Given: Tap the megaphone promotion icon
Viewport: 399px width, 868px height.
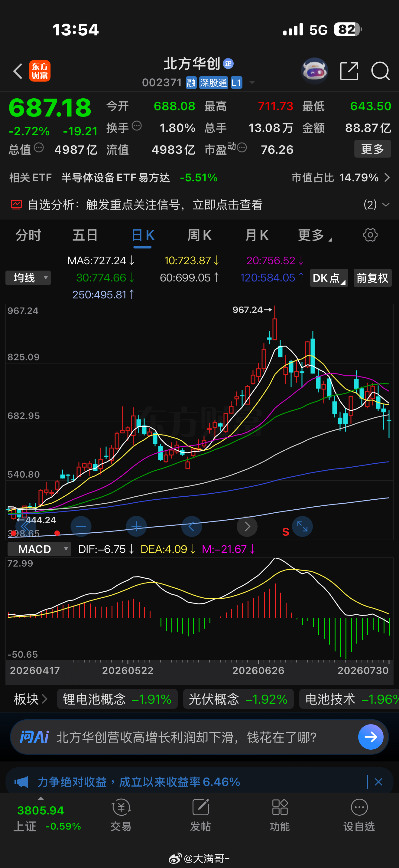Looking at the screenshot, I should pos(21,782).
